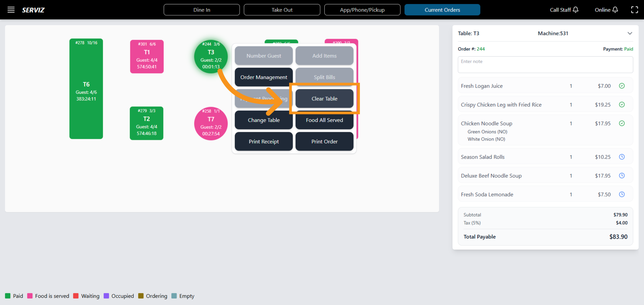Image resolution: width=644 pixels, height=305 pixels.
Task: Collapse the table T3 order panel chevron
Action: (630, 34)
